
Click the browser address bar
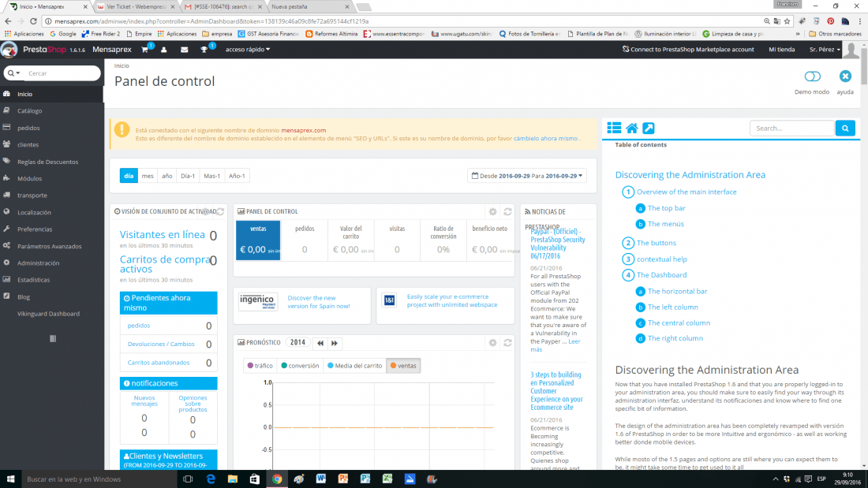404,21
